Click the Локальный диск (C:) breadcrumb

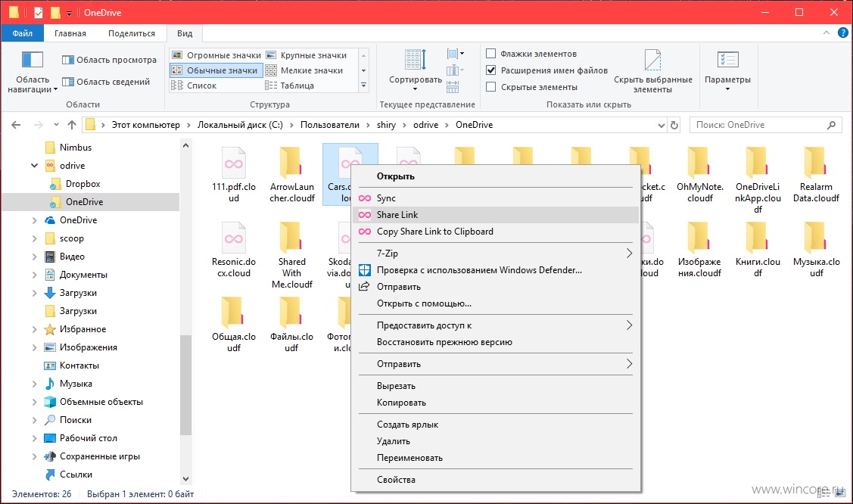[x=240, y=125]
